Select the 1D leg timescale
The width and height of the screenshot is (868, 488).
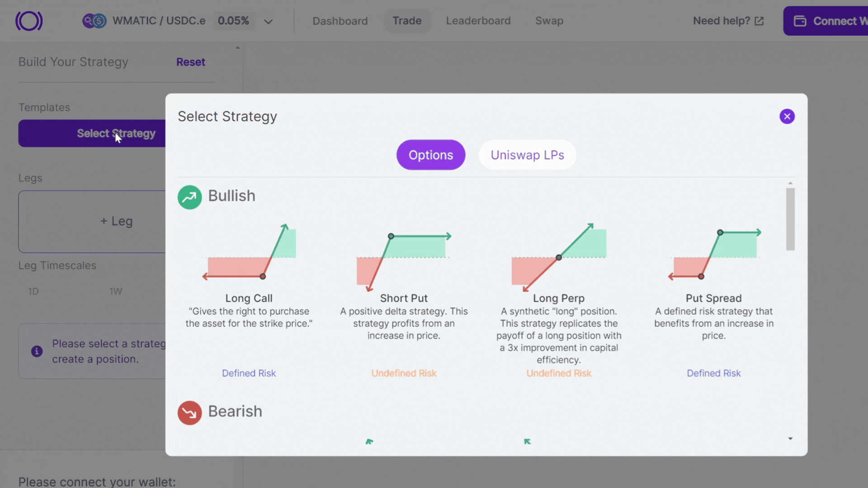[33, 291]
